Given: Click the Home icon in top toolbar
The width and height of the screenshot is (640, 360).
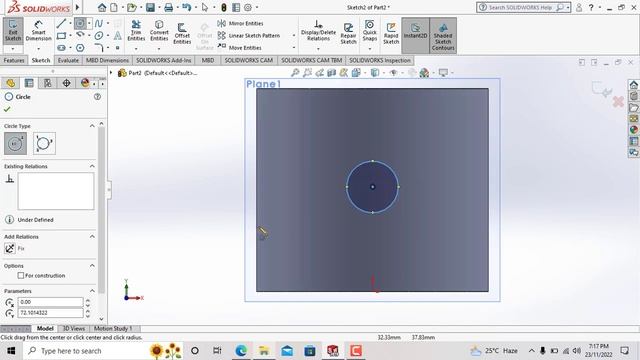Looking at the screenshot, I should click(x=102, y=7).
